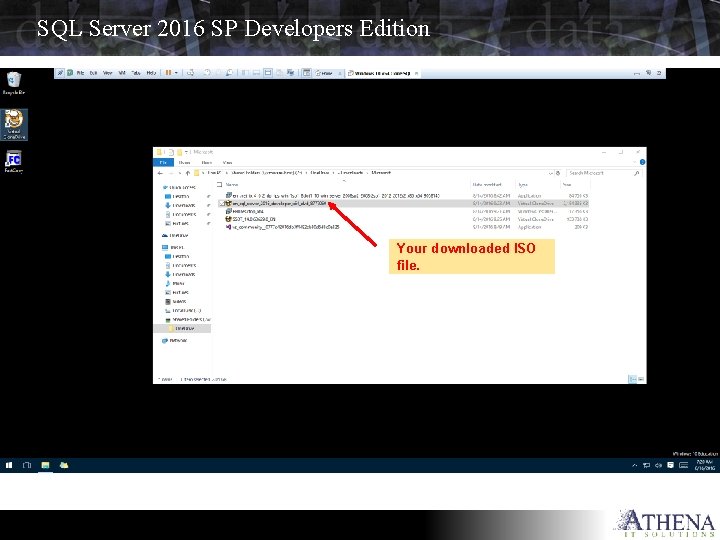Open Downloads under Quick access
The width and height of the screenshot is (720, 540).
(180, 205)
